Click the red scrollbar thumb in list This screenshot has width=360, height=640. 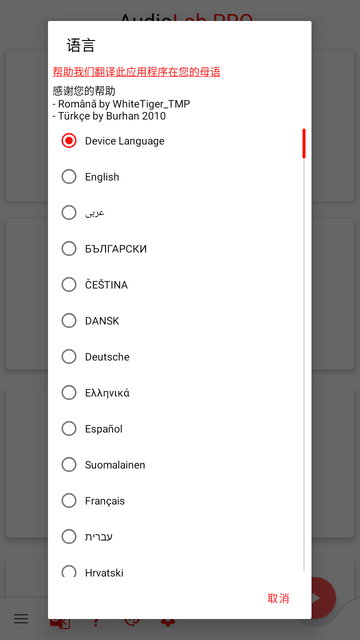tap(304, 143)
